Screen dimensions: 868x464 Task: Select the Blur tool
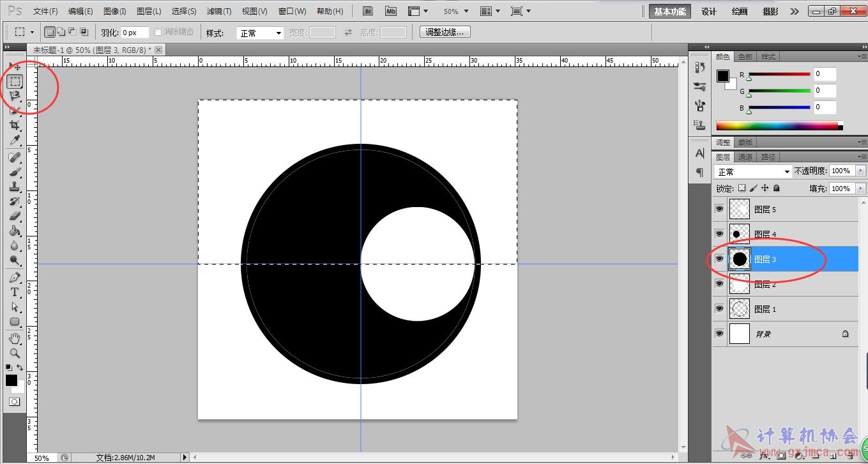(15, 245)
